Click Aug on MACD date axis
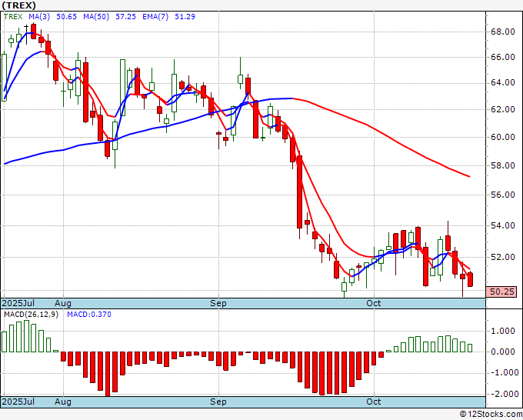Image resolution: width=523 pixels, height=420 pixels. (63, 402)
